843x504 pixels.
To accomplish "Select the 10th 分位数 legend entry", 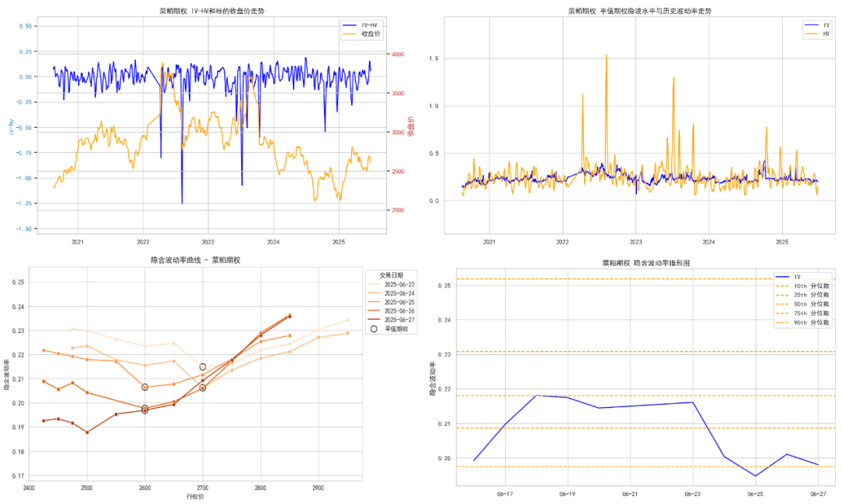I will click(802, 286).
